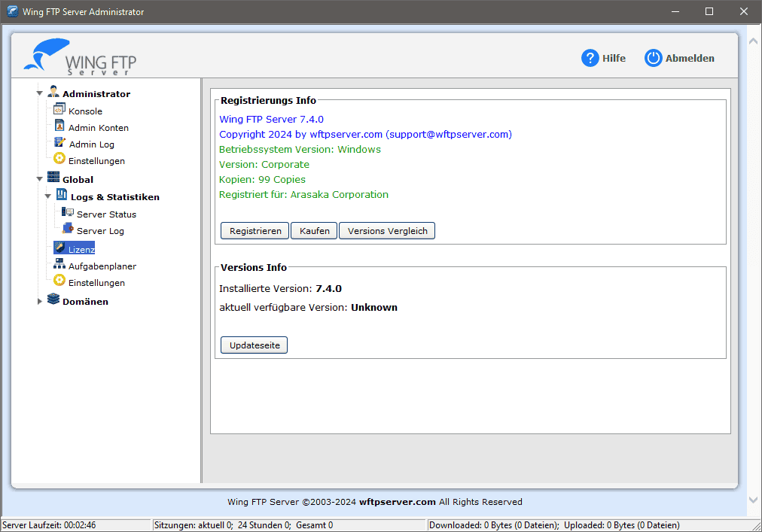Click Betriebssystem Version: Windows text
Viewport: 762px width, 532px height.
click(300, 149)
